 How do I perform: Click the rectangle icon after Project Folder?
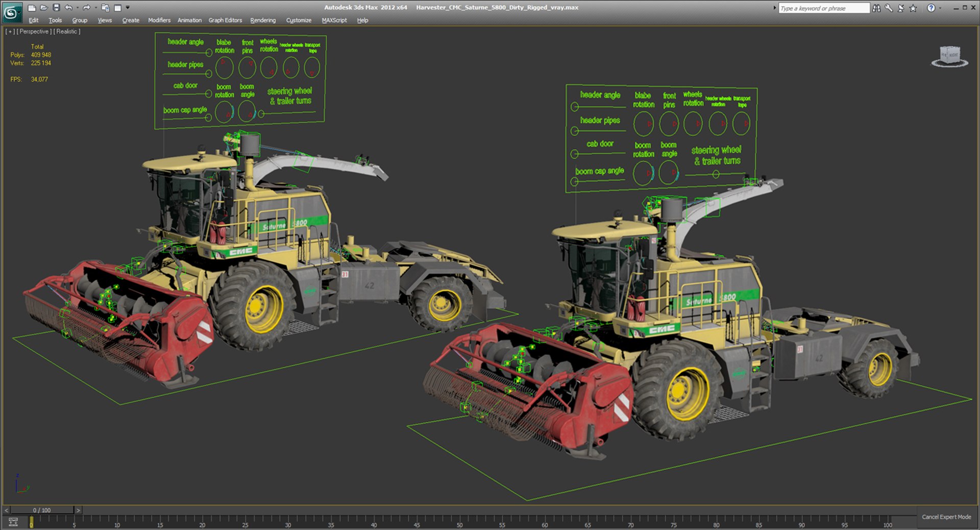click(117, 8)
